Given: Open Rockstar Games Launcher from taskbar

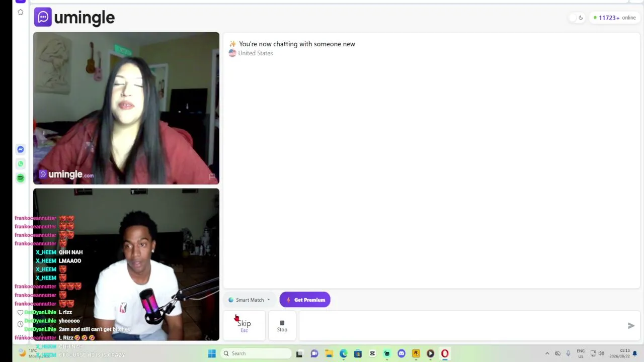Looking at the screenshot, I should (x=416, y=353).
